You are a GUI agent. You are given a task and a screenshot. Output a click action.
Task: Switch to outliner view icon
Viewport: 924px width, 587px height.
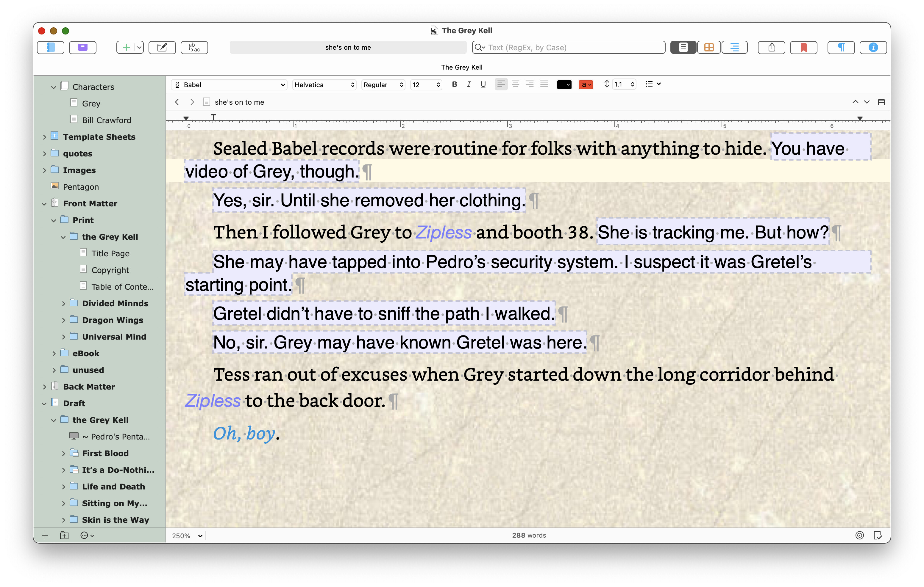tap(734, 47)
